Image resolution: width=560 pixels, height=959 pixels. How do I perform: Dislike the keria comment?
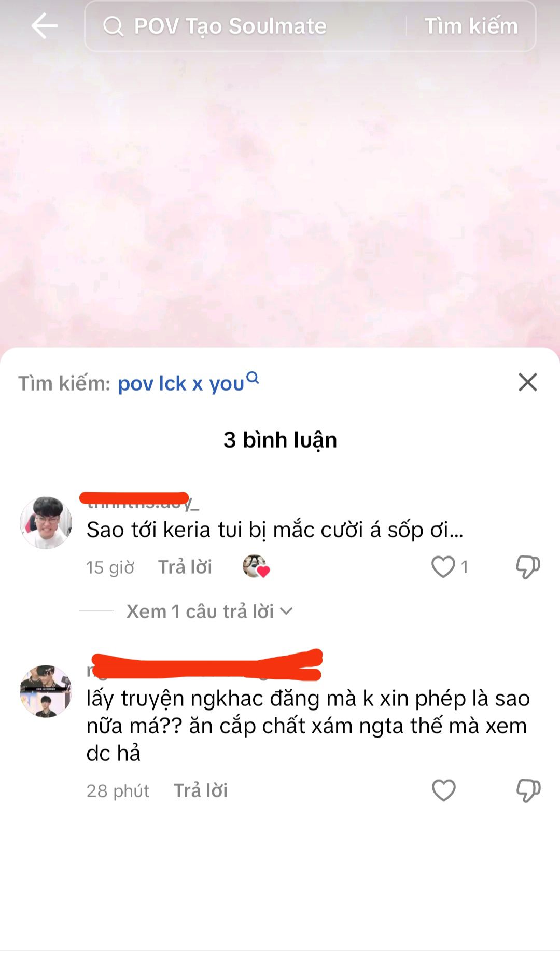(x=528, y=567)
